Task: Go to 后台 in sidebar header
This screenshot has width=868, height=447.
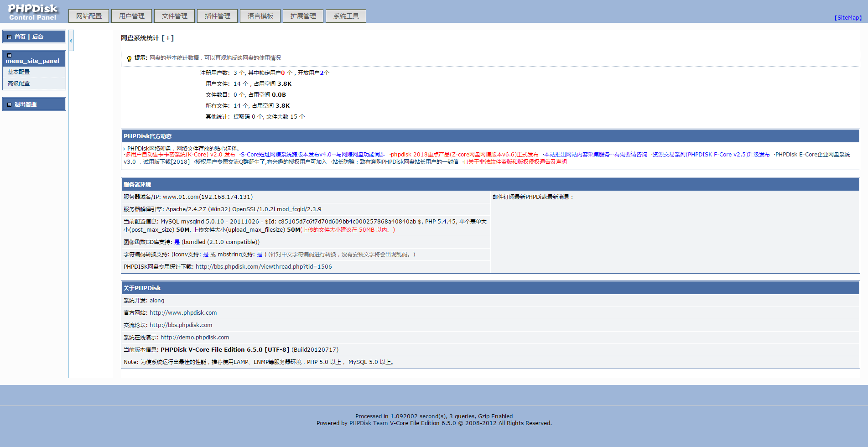Action: coord(38,37)
